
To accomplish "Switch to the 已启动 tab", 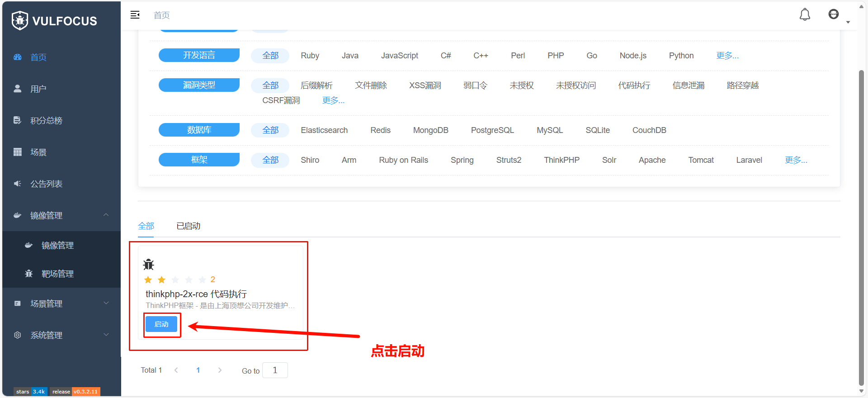I will pos(188,226).
